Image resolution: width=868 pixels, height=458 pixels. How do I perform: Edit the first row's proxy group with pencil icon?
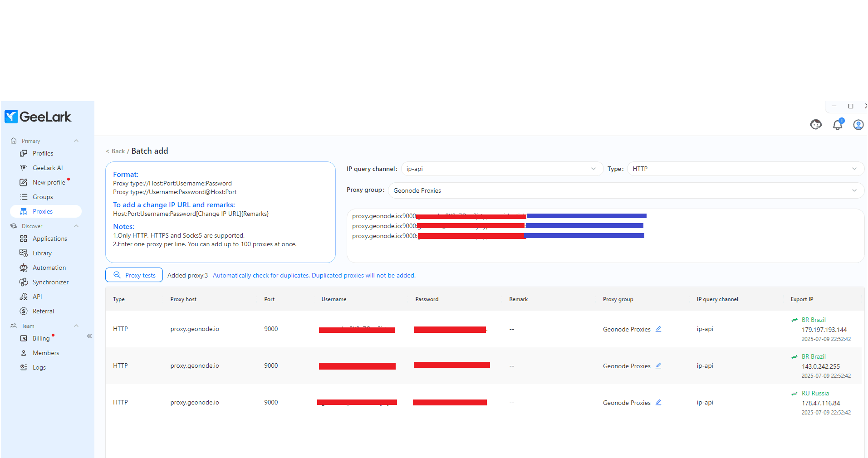pos(658,329)
